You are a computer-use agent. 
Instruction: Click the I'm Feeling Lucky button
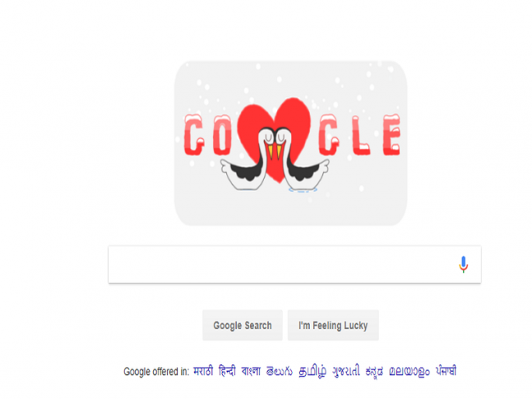(333, 325)
